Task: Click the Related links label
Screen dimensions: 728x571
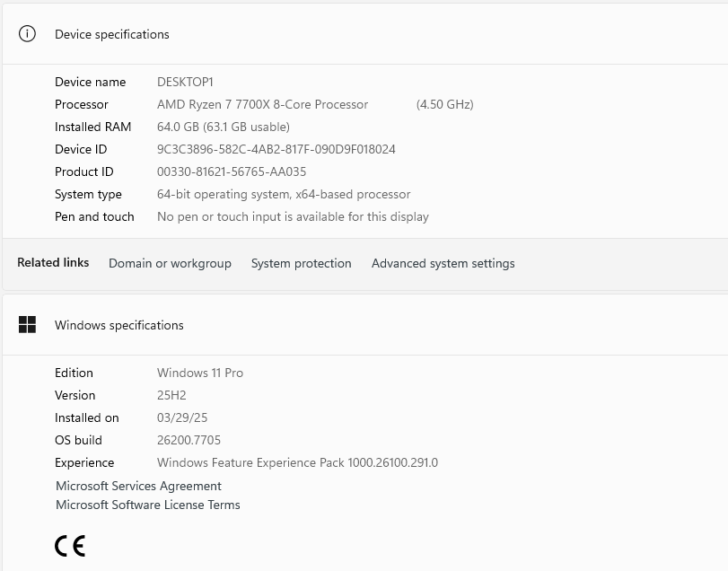Action: coord(53,262)
